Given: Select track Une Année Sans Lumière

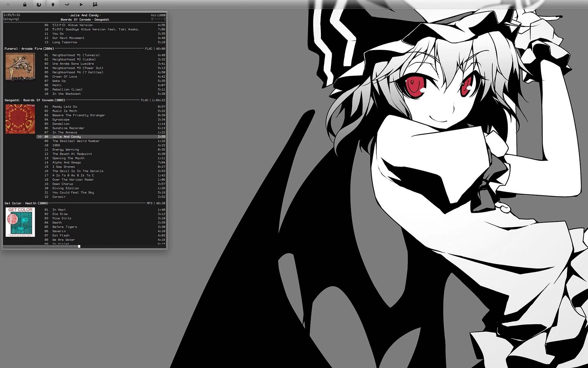Looking at the screenshot, I should [x=101, y=64].
